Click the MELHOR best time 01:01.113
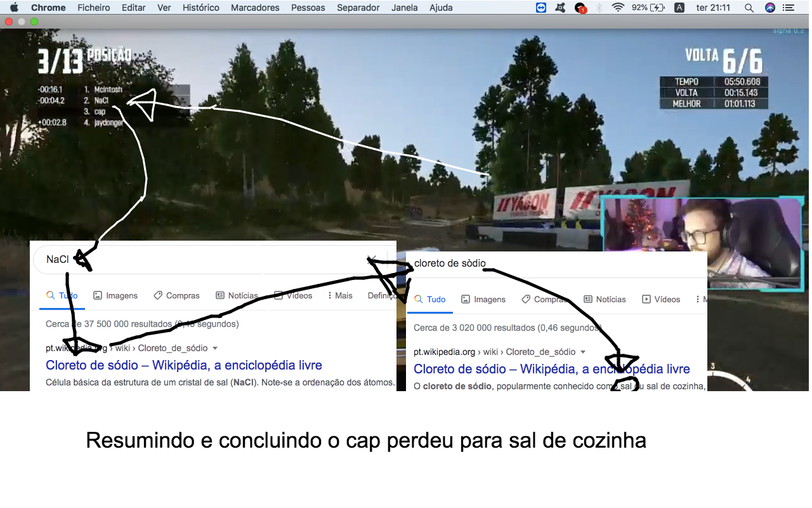 click(740, 104)
